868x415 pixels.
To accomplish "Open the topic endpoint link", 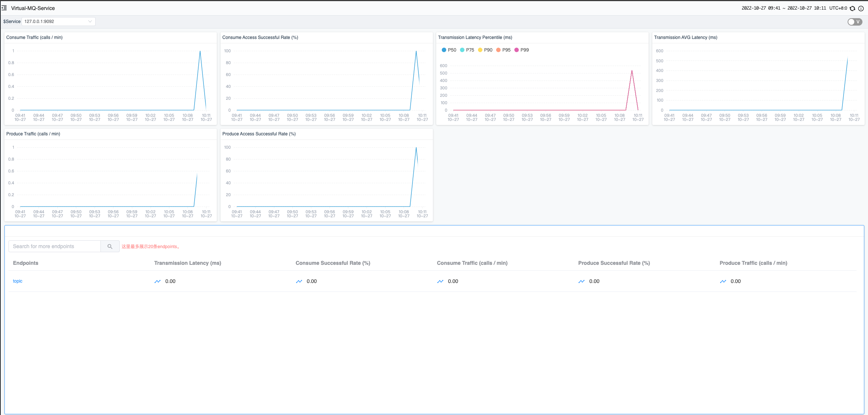I will click(18, 281).
